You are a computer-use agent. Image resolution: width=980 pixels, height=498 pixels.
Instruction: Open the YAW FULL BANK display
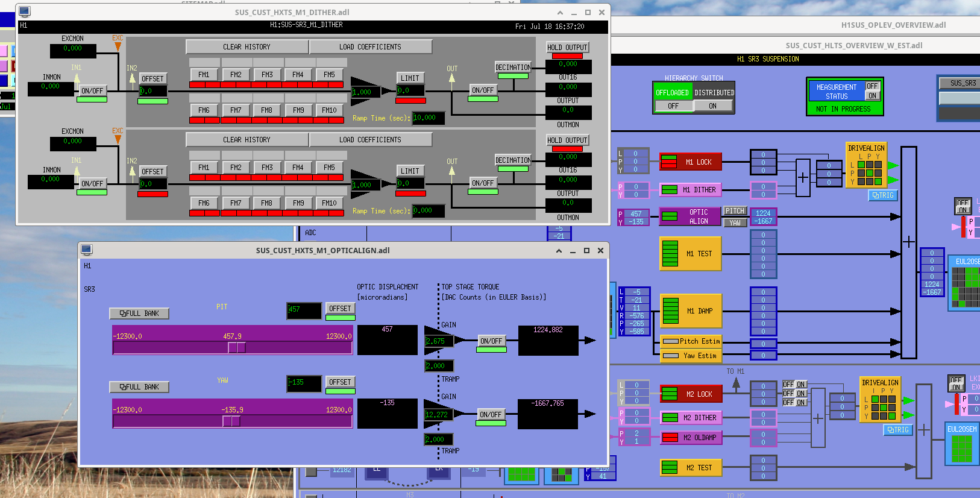coord(139,387)
